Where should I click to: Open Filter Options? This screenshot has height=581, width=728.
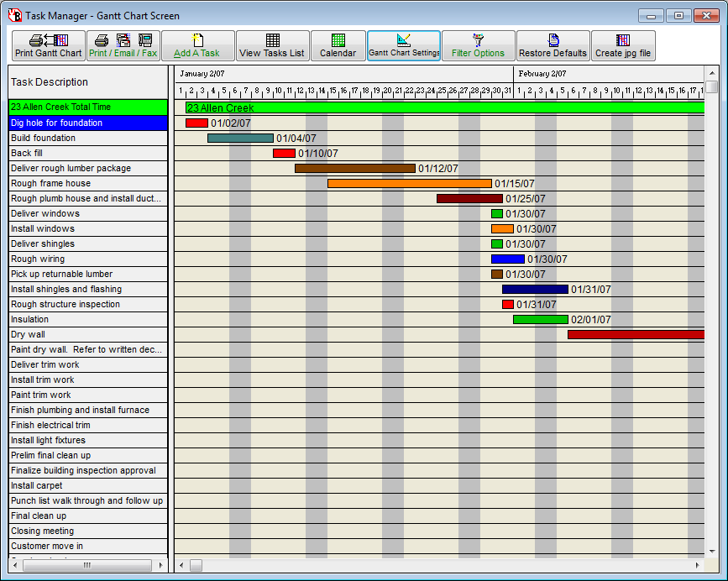pos(478,46)
